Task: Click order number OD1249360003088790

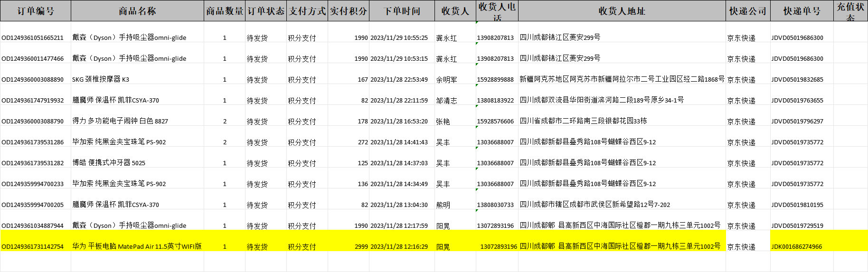Action: (32, 122)
